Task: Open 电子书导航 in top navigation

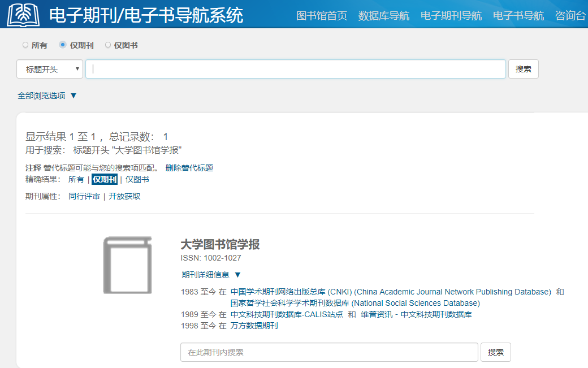Action: click(518, 16)
